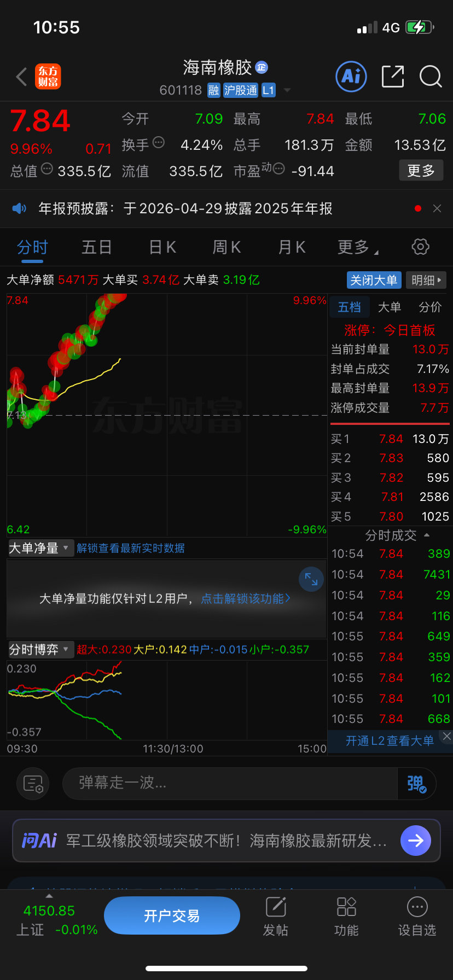Switch to the 日K chart tab
453x980 pixels.
pos(162,247)
